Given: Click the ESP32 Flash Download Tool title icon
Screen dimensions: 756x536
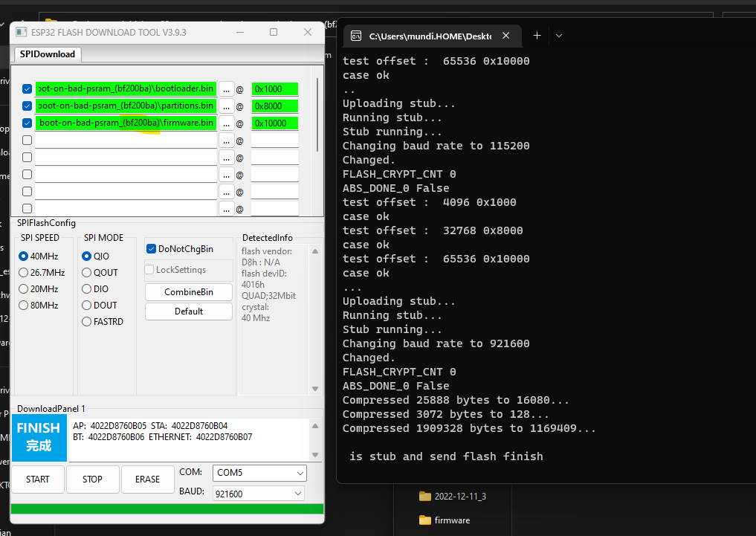Looking at the screenshot, I should (x=22, y=32).
